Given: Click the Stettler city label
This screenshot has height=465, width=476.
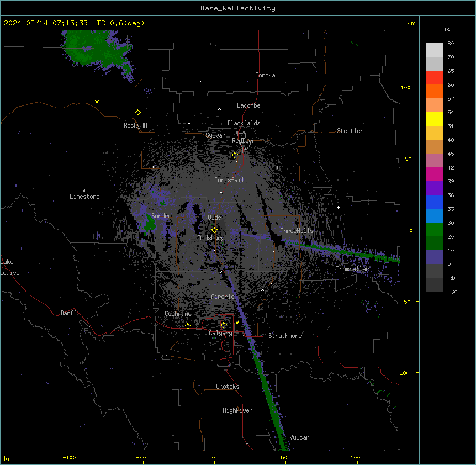Looking at the screenshot, I should coord(350,131).
